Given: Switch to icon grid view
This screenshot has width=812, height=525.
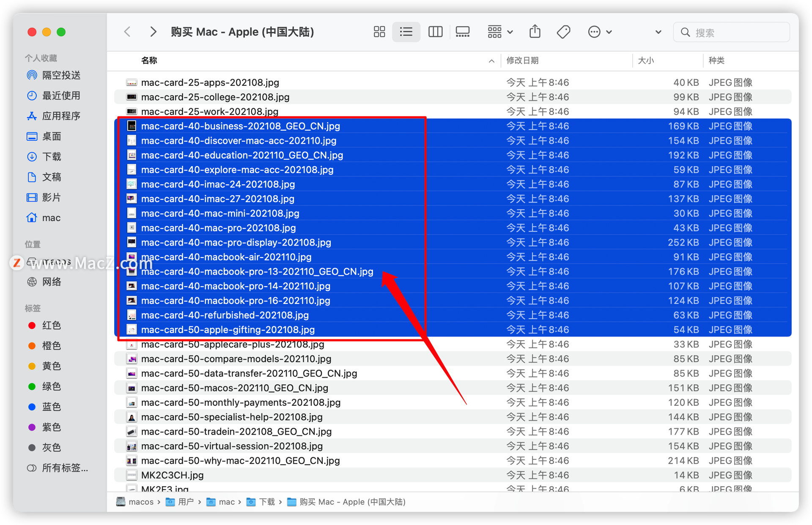Looking at the screenshot, I should click(x=379, y=32).
